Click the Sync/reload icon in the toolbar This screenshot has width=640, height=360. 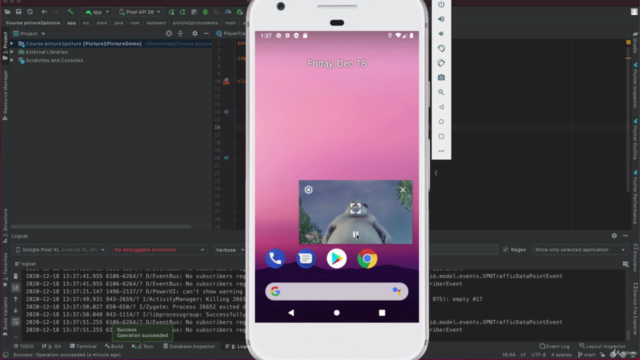[30, 12]
